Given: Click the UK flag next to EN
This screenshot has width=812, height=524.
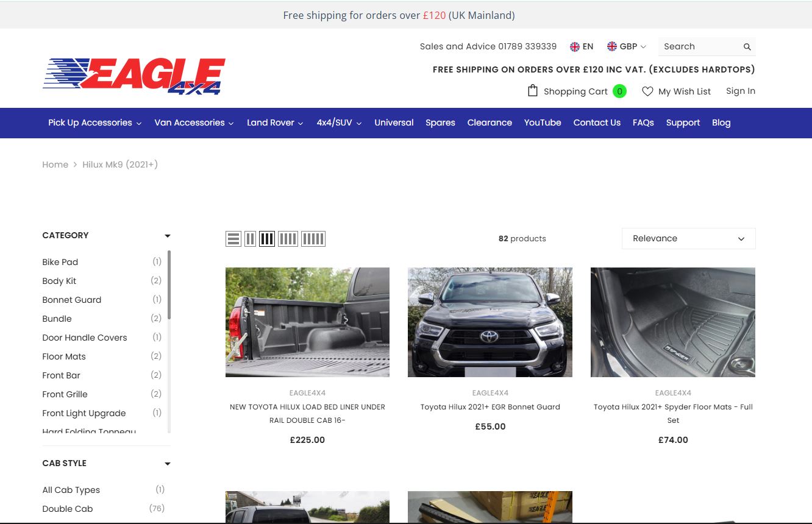Looking at the screenshot, I should pos(575,46).
